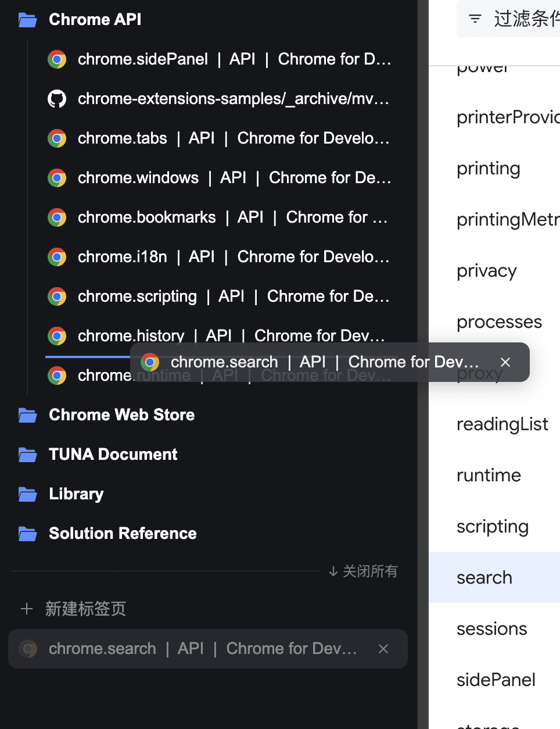This screenshot has height=729, width=560.
Task: Click the filter icon beside 过滤条件
Action: (x=475, y=19)
